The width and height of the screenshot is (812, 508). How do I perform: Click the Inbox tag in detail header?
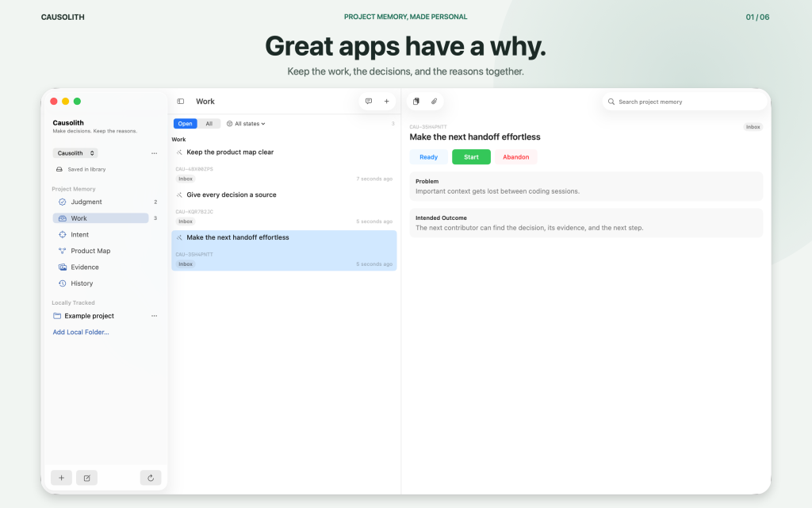coord(753,127)
